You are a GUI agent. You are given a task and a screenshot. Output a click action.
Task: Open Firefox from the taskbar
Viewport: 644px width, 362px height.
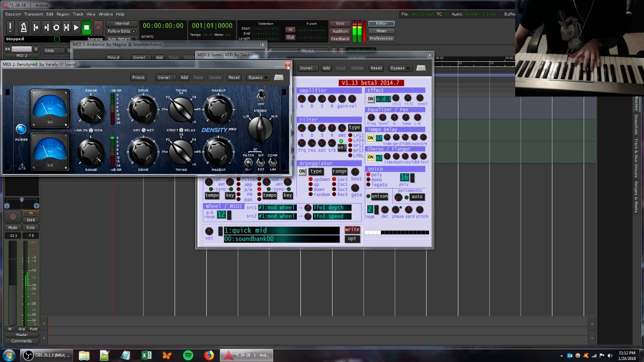208,355
